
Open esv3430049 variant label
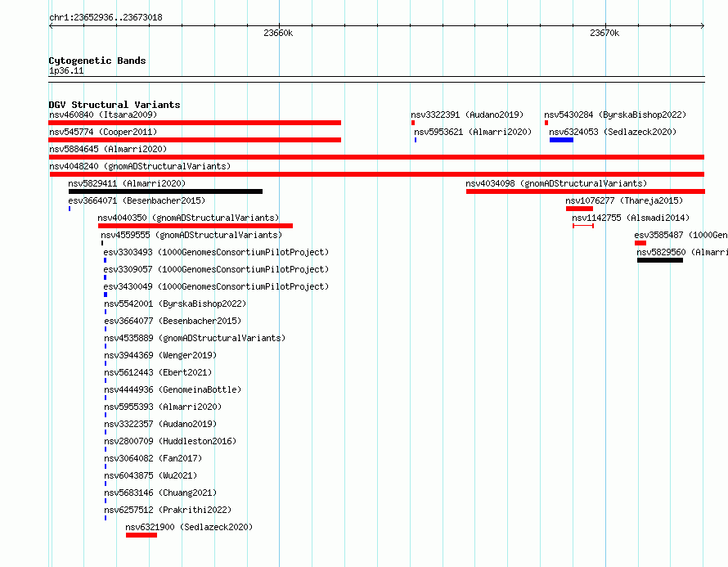pyautogui.click(x=216, y=286)
